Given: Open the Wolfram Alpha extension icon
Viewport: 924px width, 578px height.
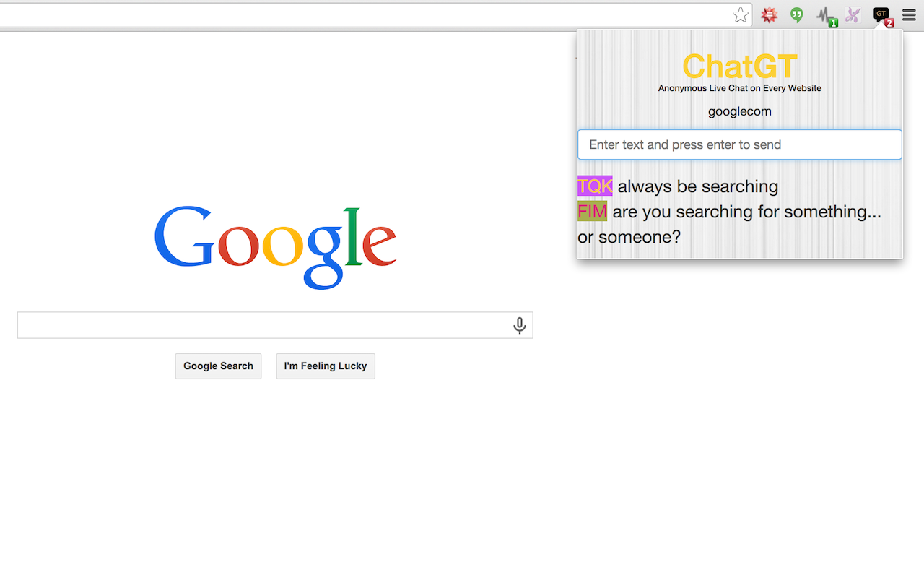Looking at the screenshot, I should point(770,15).
